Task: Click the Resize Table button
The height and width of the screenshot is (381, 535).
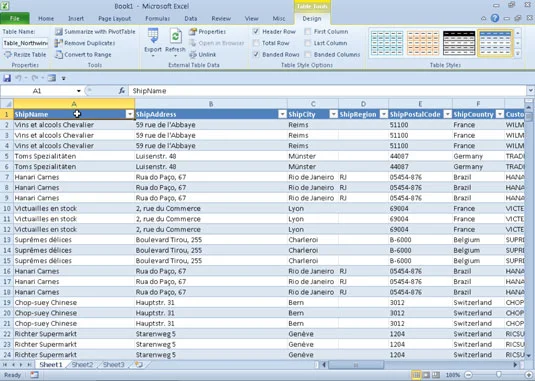Action: pos(25,55)
